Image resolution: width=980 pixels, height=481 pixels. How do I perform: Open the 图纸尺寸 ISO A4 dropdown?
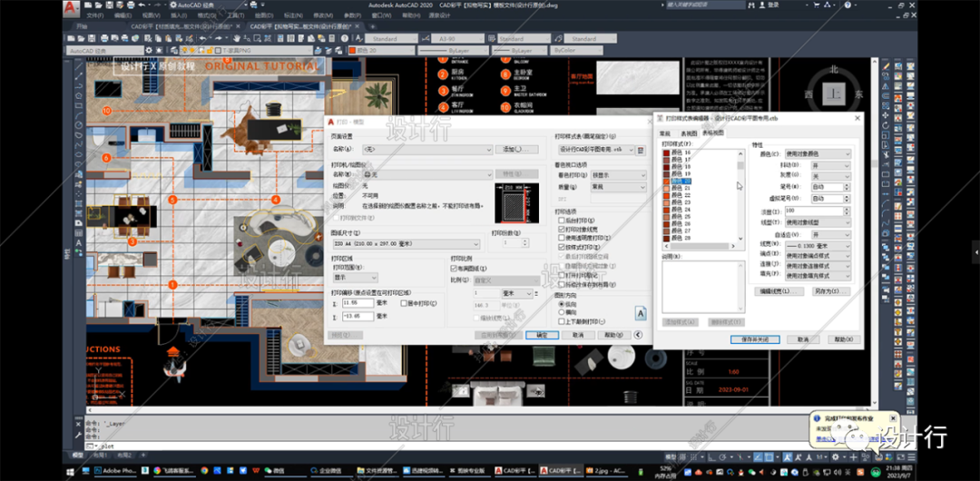pyautogui.click(x=407, y=244)
